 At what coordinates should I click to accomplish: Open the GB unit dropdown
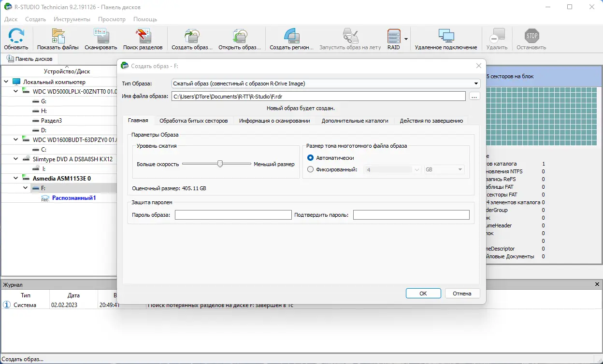[444, 169]
